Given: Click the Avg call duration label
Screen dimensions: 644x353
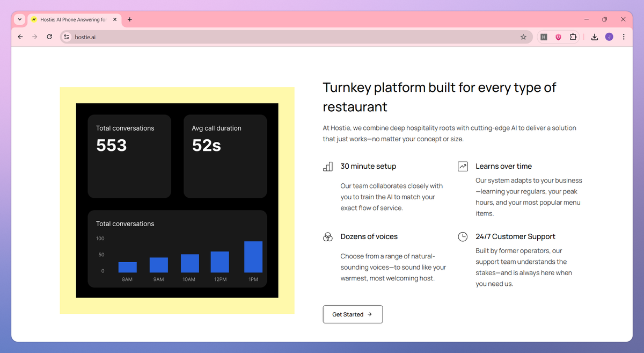Looking at the screenshot, I should point(217,128).
